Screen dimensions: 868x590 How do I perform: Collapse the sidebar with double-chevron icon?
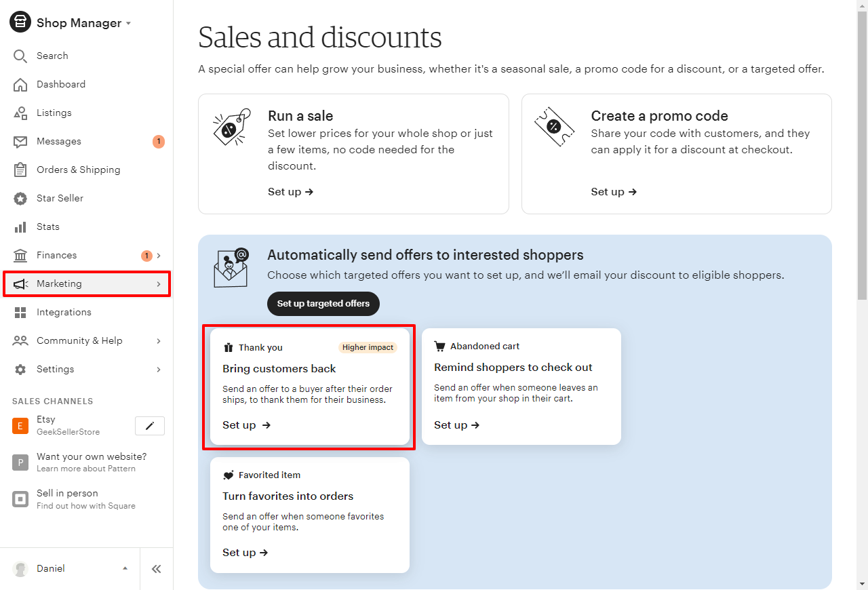(157, 569)
